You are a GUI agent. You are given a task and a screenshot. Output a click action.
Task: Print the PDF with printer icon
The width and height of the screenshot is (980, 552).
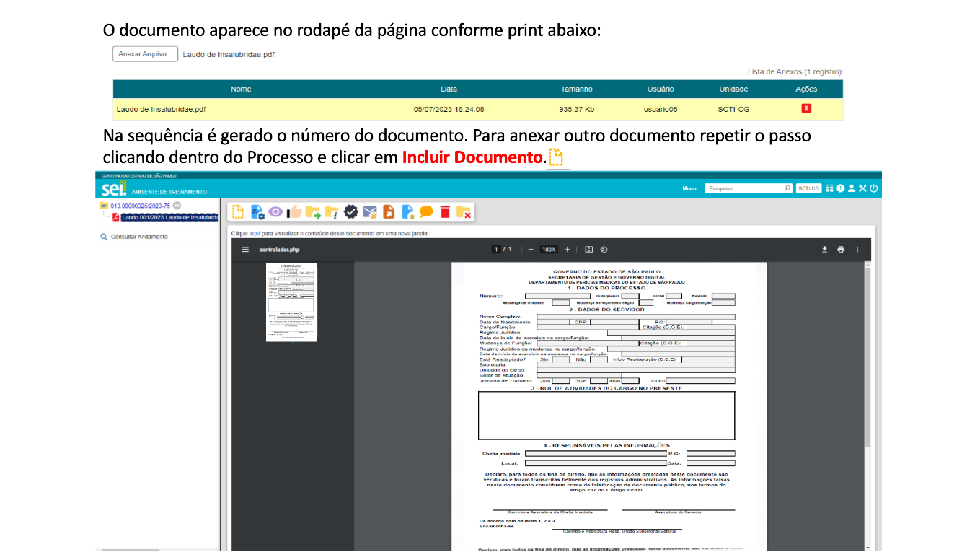coord(841,250)
